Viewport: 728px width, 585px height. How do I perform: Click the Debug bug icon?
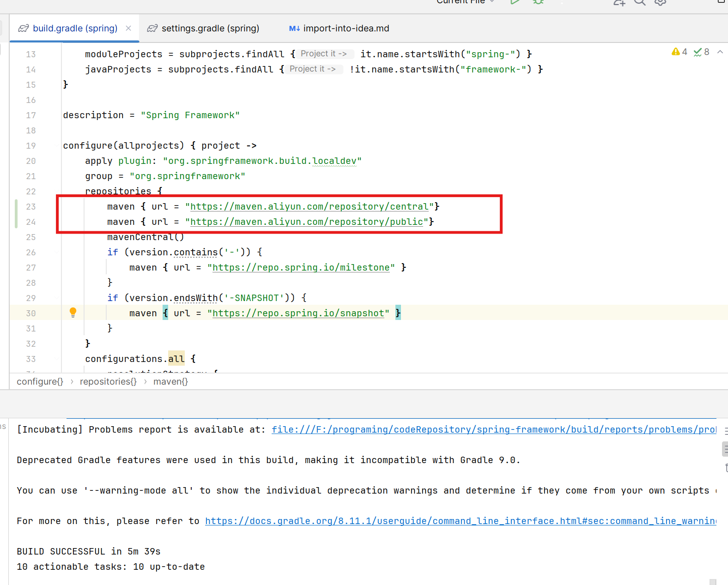pyautogui.click(x=538, y=2)
